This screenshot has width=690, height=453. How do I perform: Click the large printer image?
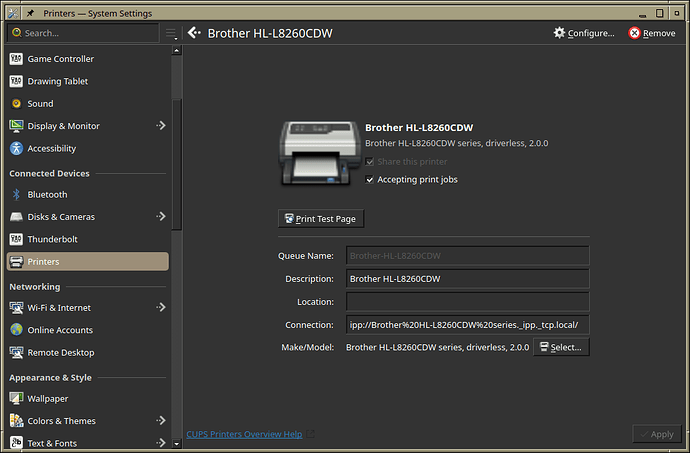coord(319,153)
